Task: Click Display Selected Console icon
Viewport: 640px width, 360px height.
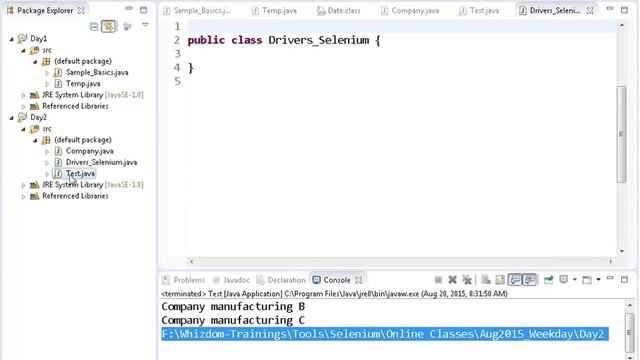Action: 563,280
